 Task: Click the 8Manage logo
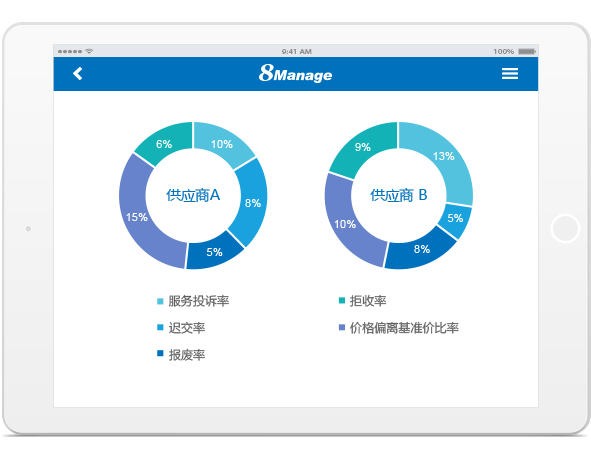tap(295, 74)
